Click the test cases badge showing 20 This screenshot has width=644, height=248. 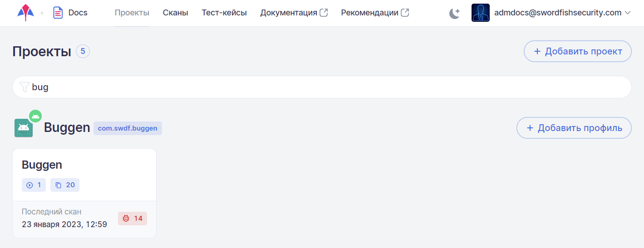pos(65,185)
